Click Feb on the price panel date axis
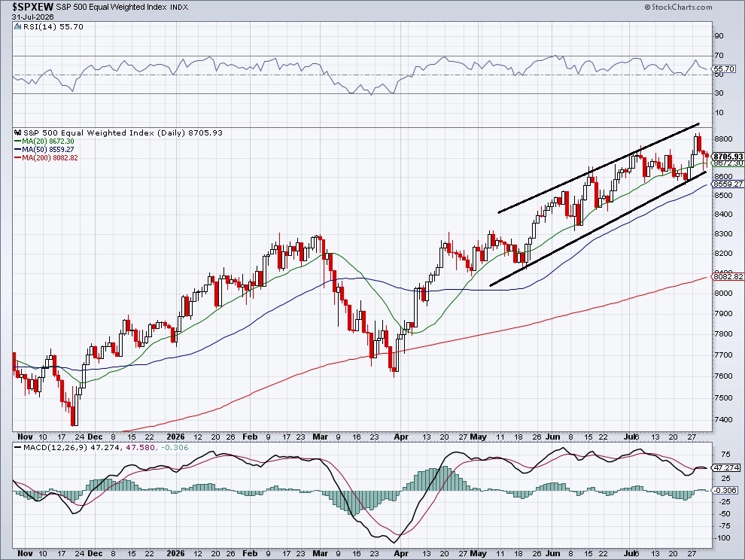745x560 pixels. [x=249, y=437]
